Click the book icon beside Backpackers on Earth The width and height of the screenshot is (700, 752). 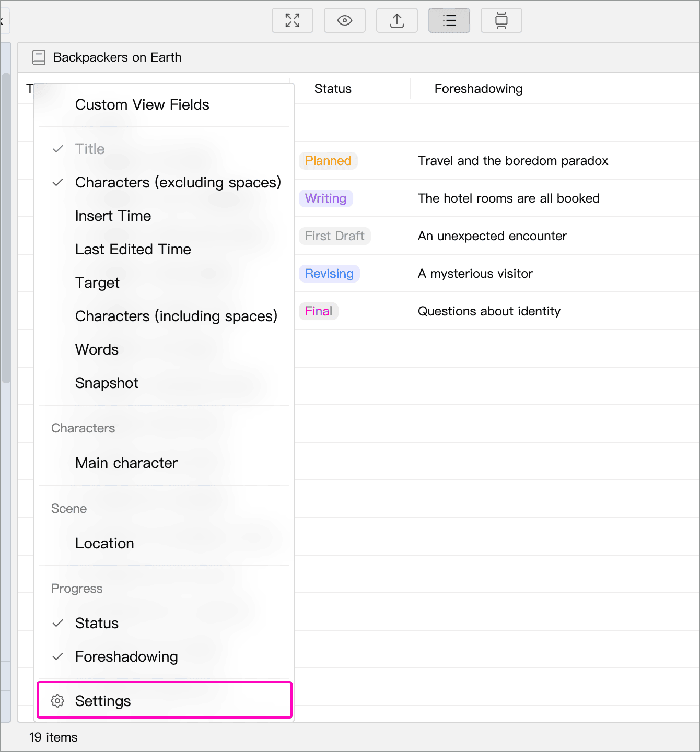click(x=39, y=57)
